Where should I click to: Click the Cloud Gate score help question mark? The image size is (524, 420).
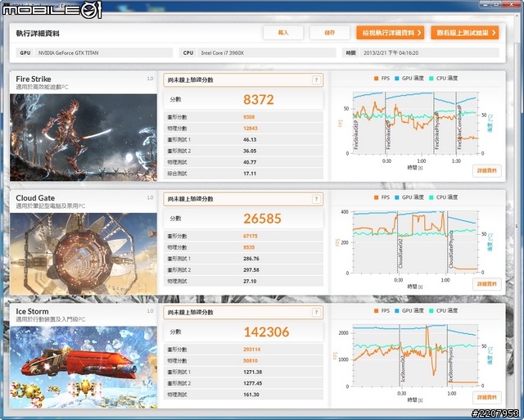point(316,199)
